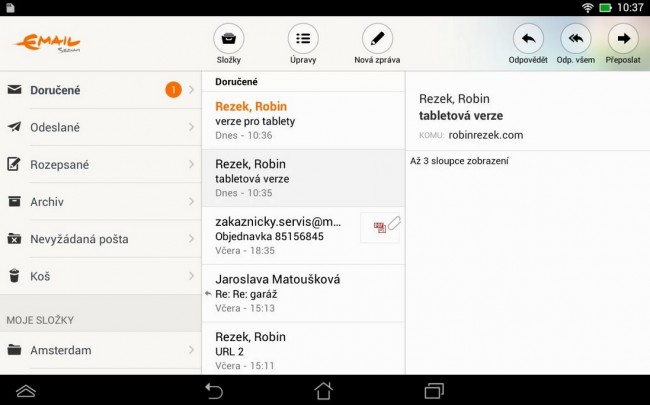The image size is (650, 405).
Task: Click the Nevyžádaná pošta spam folder icon
Action: click(15, 239)
